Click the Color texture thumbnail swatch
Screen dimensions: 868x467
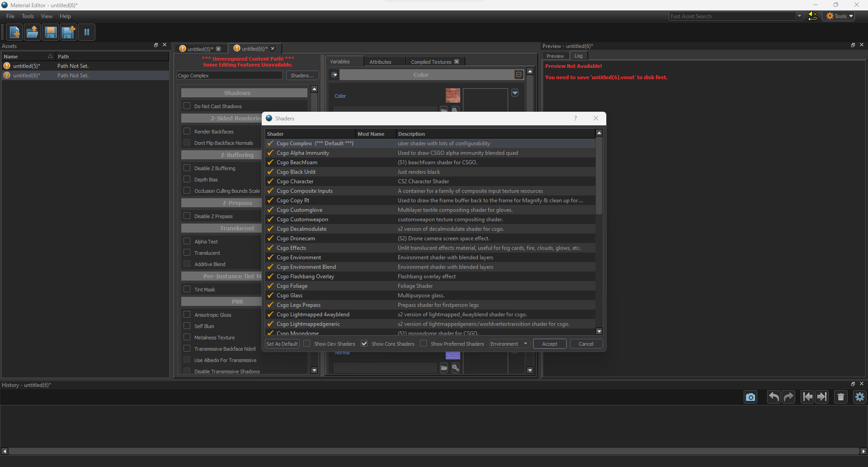453,95
